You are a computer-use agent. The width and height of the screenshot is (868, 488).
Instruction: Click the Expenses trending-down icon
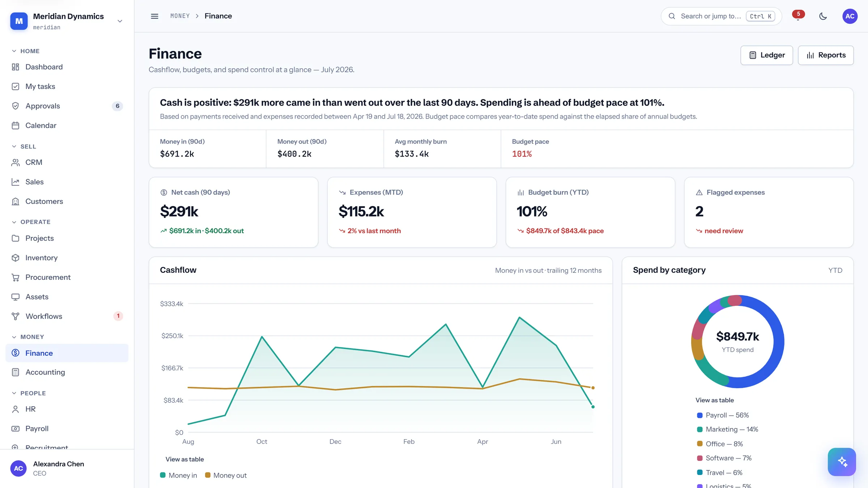point(342,193)
